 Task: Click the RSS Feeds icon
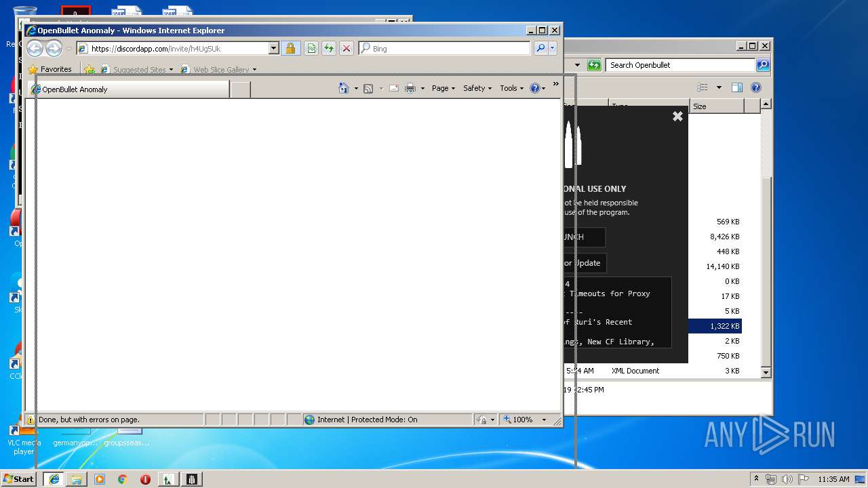pos(368,88)
